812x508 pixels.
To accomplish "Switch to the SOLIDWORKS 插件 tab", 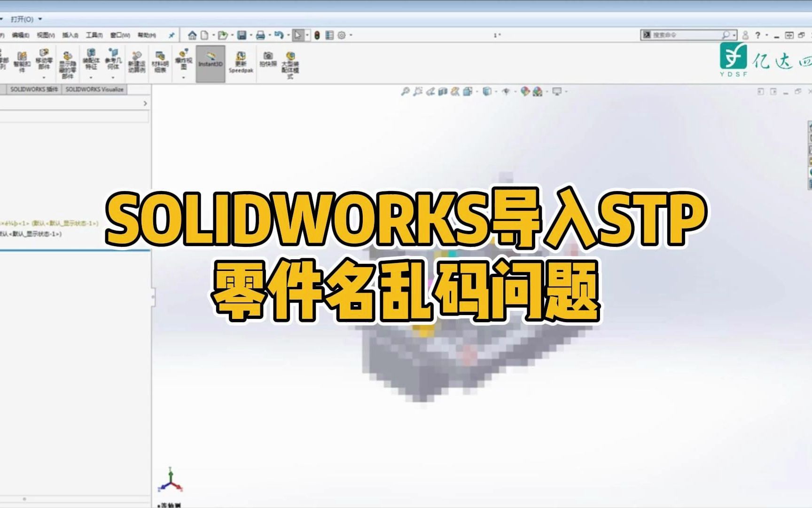I will [34, 89].
